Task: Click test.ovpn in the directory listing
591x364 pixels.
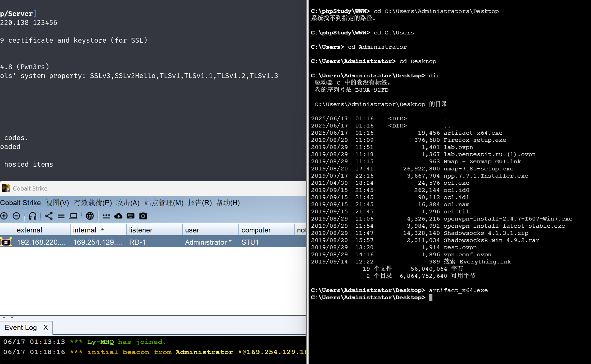Action: point(460,247)
